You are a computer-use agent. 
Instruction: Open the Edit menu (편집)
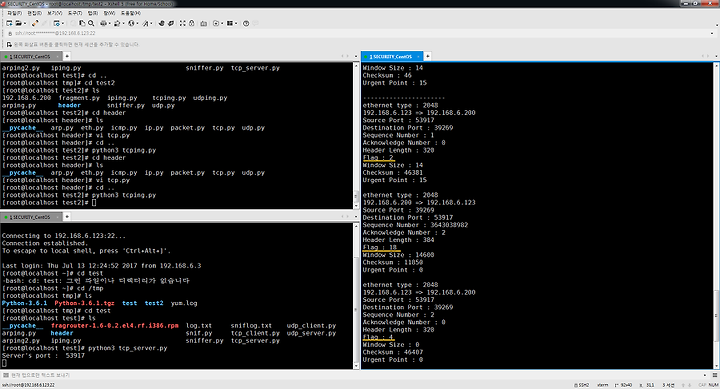click(x=34, y=13)
